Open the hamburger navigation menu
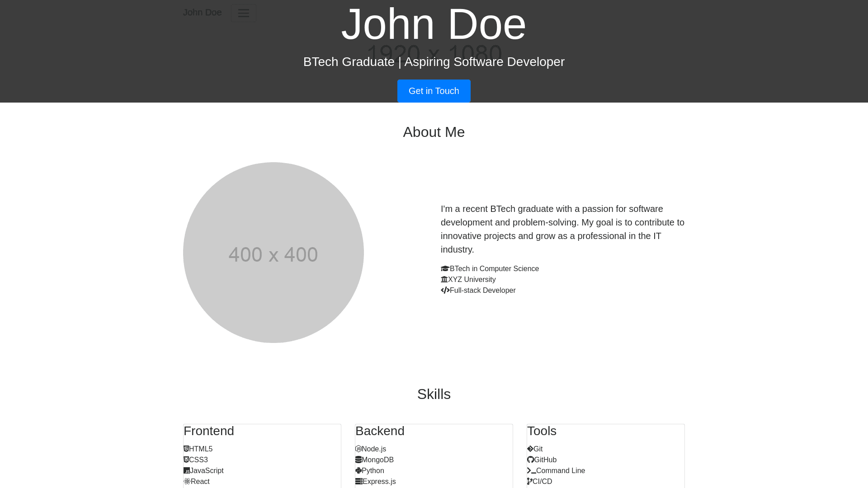The image size is (868, 488). (243, 13)
